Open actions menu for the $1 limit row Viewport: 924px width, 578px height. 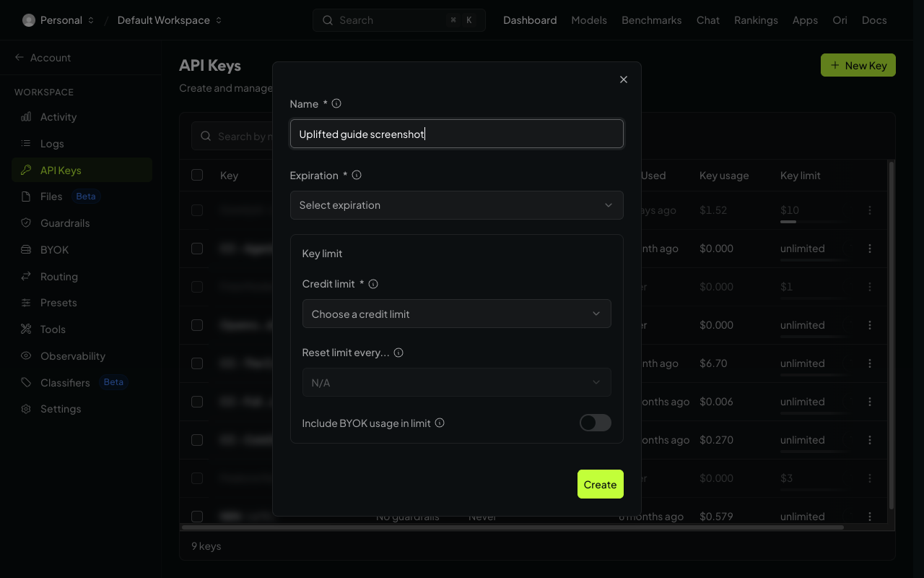tap(870, 287)
